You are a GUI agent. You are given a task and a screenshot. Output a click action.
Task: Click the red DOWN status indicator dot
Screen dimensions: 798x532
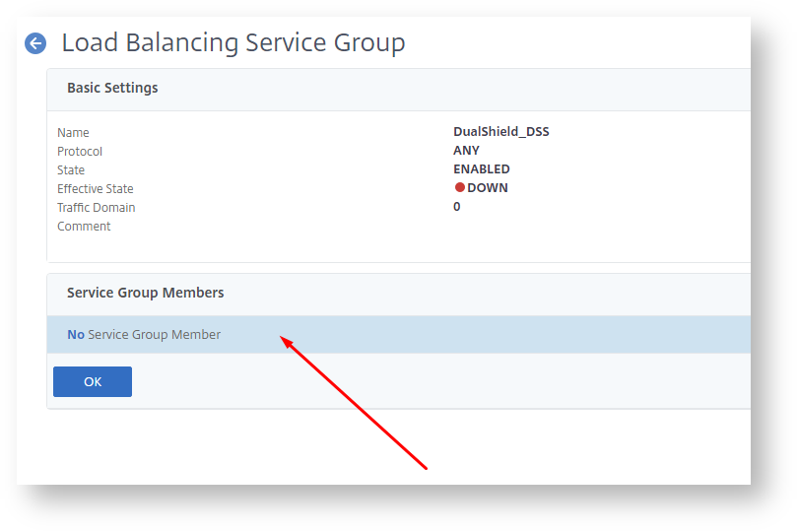click(x=459, y=188)
